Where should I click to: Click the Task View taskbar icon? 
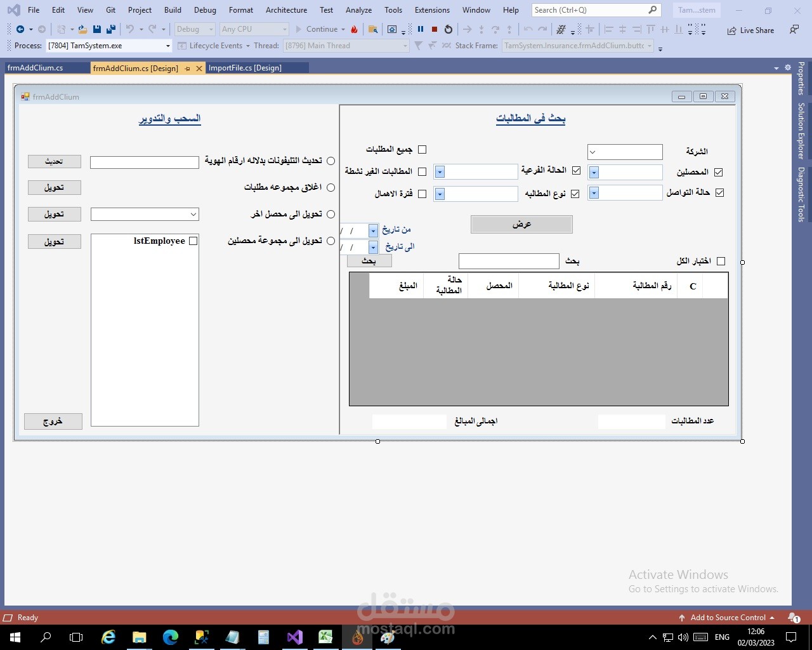[76, 637]
